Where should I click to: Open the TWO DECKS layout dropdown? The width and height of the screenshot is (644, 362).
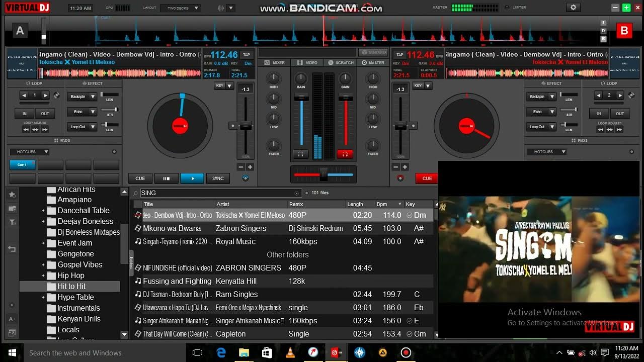pyautogui.click(x=180, y=8)
